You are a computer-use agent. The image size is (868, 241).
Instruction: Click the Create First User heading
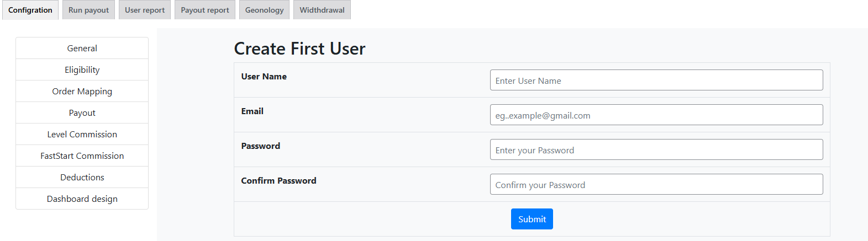pyautogui.click(x=299, y=49)
